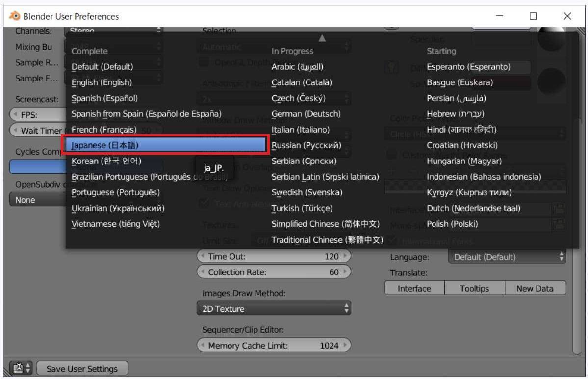Choose Default (Default) language entry

click(x=102, y=66)
